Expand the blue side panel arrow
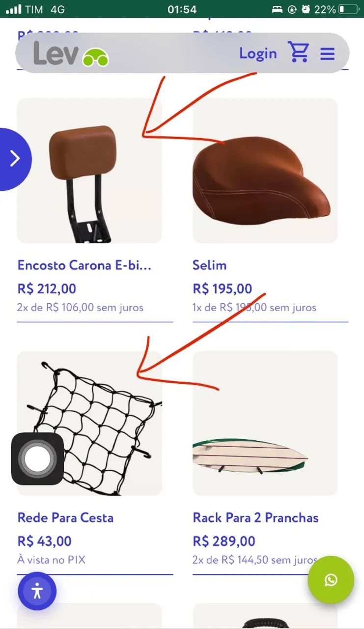The height and width of the screenshot is (629, 364). [x=15, y=159]
